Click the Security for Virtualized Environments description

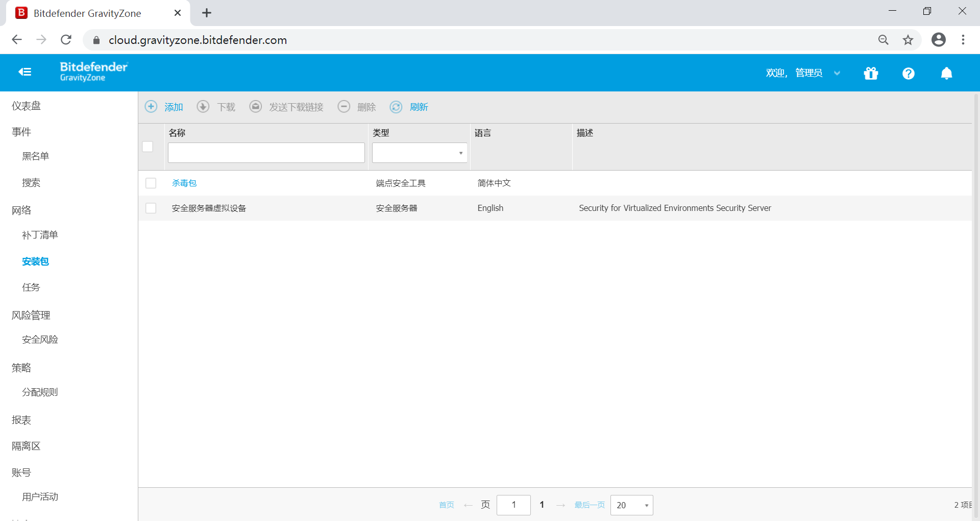tap(675, 208)
